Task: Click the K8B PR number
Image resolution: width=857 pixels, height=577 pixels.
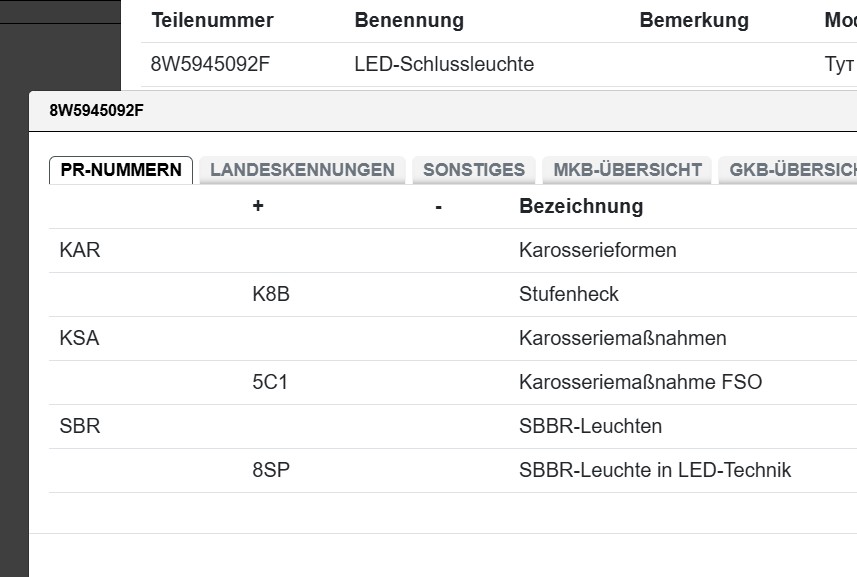Action: (x=271, y=294)
